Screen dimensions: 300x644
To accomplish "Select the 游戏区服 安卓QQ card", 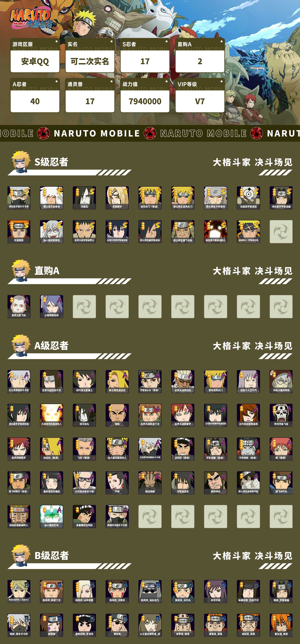I will [35, 55].
